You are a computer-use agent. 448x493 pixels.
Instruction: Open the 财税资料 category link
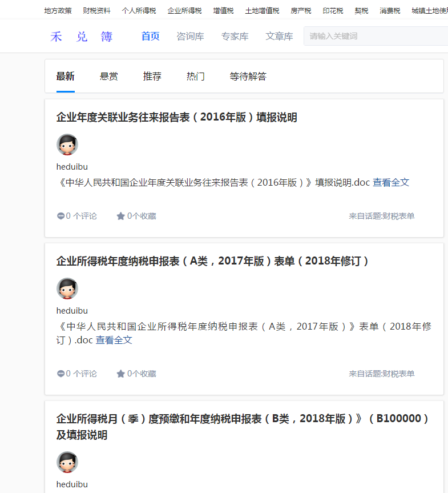click(97, 11)
